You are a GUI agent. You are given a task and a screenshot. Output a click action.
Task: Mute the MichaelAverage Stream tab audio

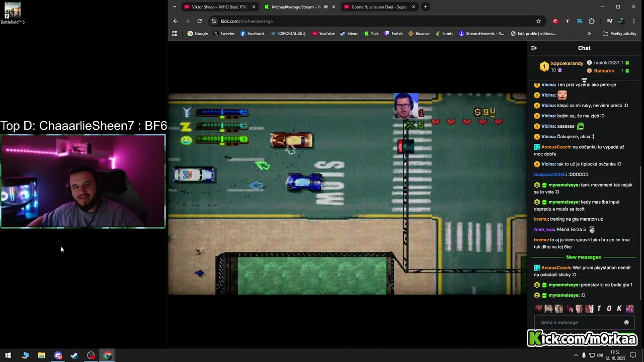[326, 7]
